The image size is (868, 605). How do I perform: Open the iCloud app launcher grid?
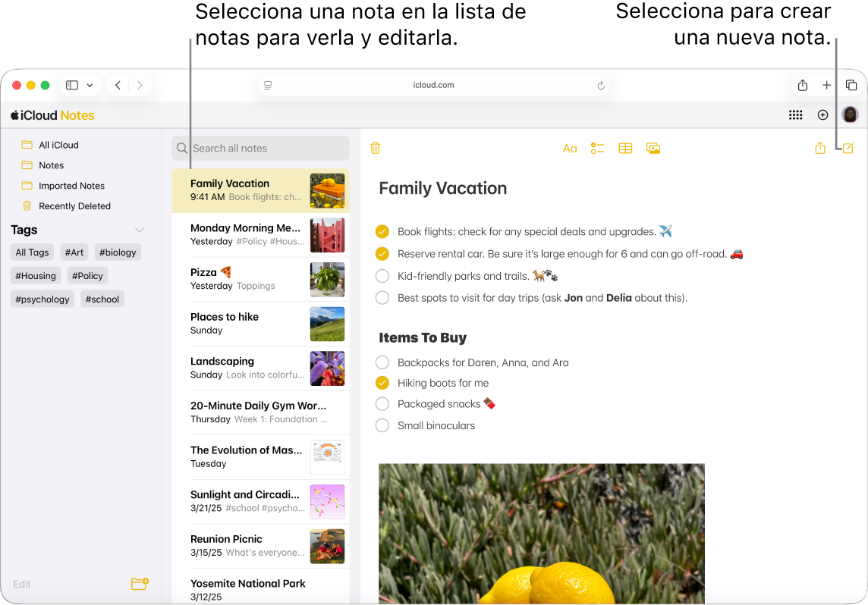tap(795, 114)
